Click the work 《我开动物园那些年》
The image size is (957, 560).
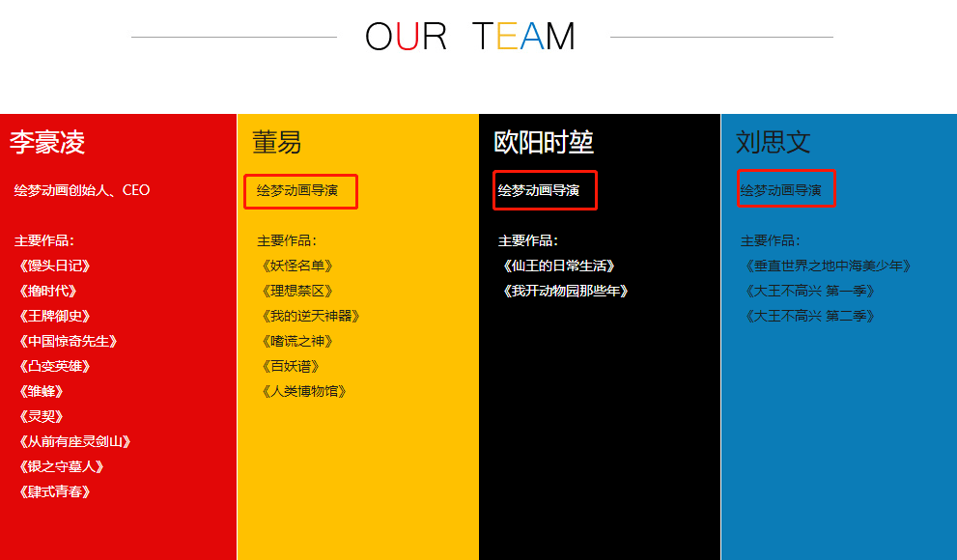tap(565, 291)
